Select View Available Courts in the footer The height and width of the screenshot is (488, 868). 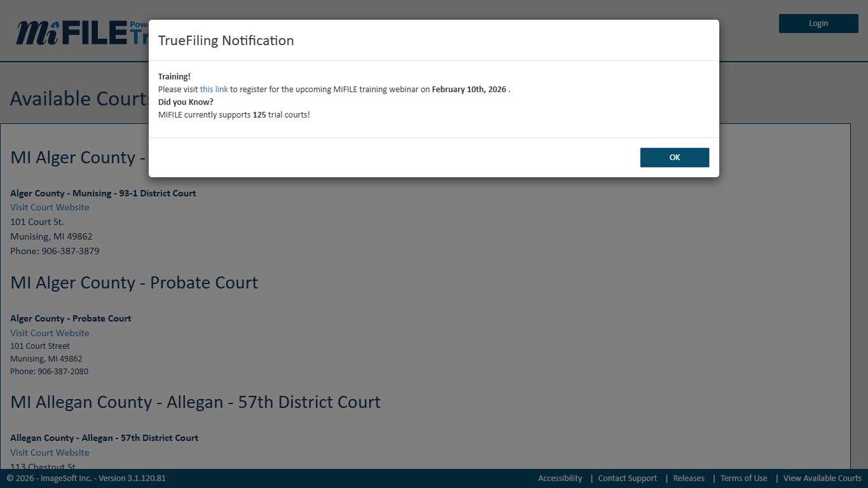822,478
